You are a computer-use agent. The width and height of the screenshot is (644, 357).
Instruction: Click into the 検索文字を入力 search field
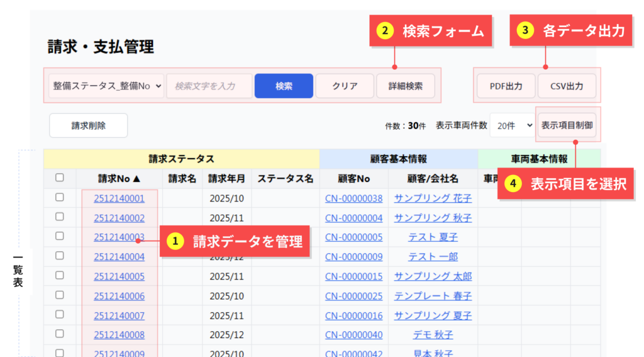click(x=209, y=86)
